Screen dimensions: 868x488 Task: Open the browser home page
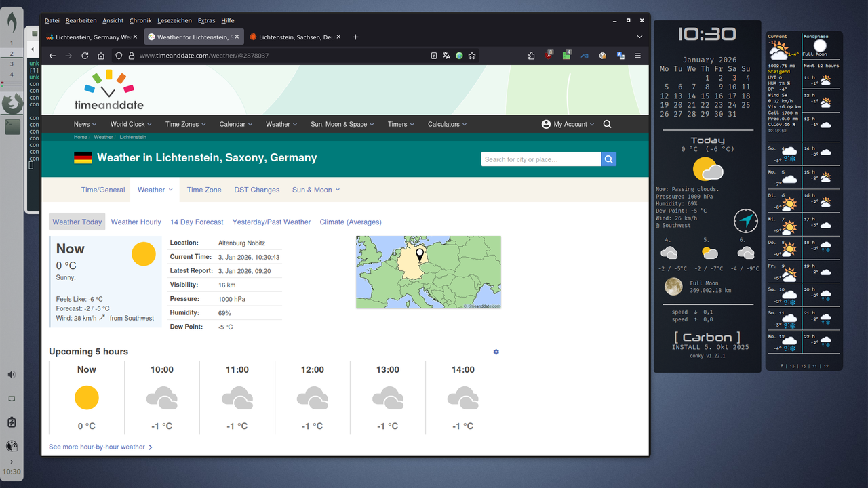click(x=101, y=56)
